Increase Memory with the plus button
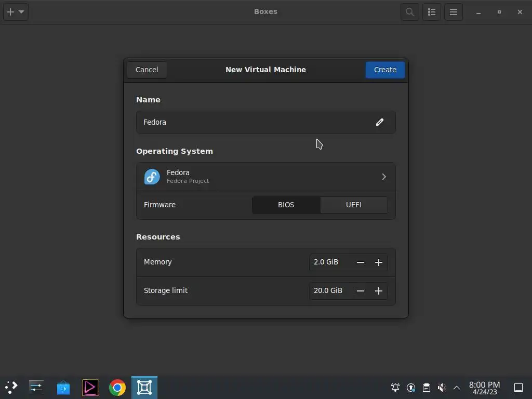The height and width of the screenshot is (399, 532). point(379,262)
